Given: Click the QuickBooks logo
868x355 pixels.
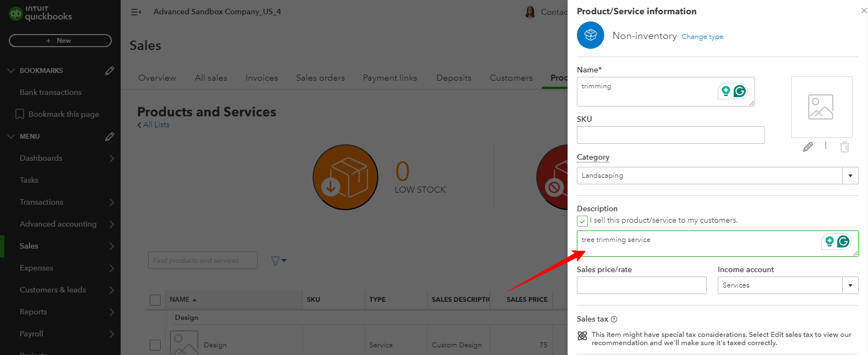Looking at the screenshot, I should (x=41, y=13).
